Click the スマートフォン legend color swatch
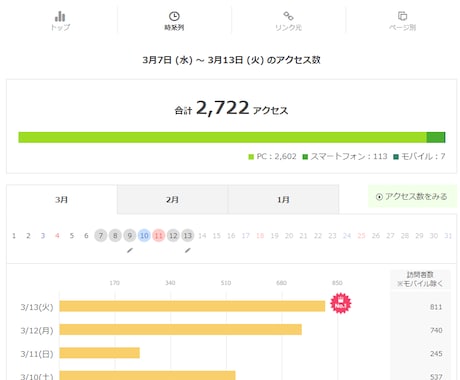 click(305, 157)
